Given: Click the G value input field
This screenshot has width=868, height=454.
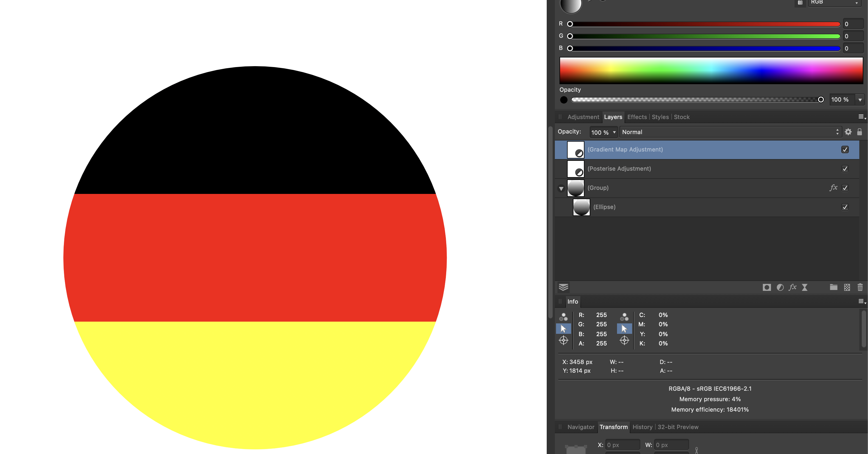Looking at the screenshot, I should 853,36.
